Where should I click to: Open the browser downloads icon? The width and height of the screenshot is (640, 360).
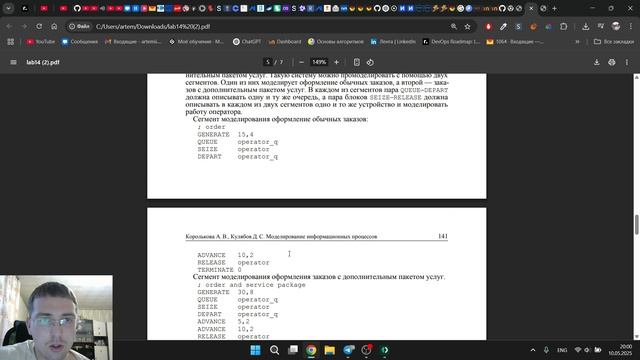point(585,27)
